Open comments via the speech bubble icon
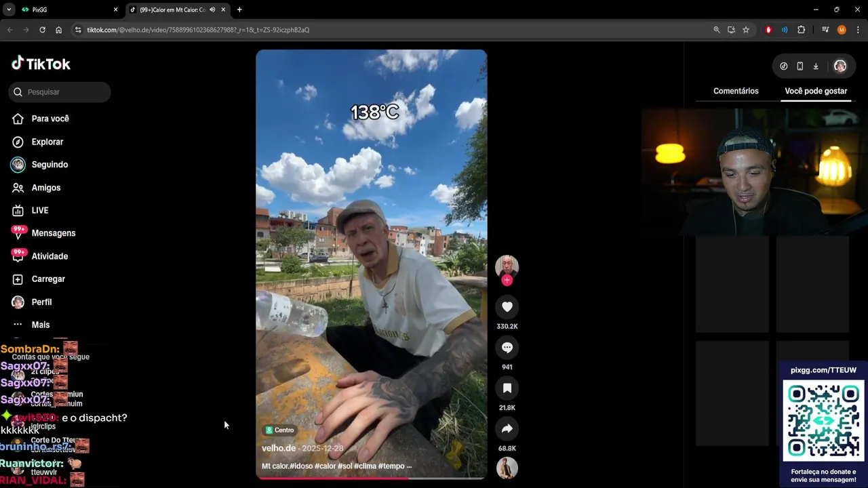The image size is (868, 488). 507,348
